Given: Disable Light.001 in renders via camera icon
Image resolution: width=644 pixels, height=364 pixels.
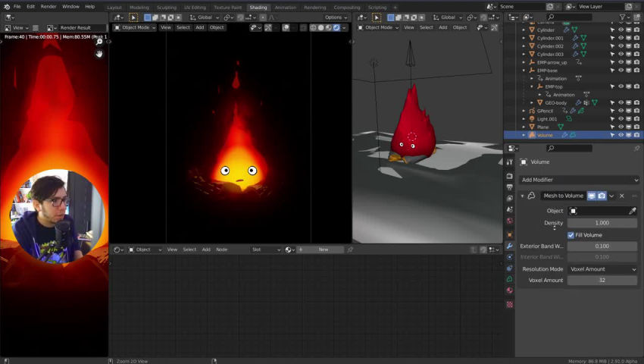Looking at the screenshot, I should (636, 119).
